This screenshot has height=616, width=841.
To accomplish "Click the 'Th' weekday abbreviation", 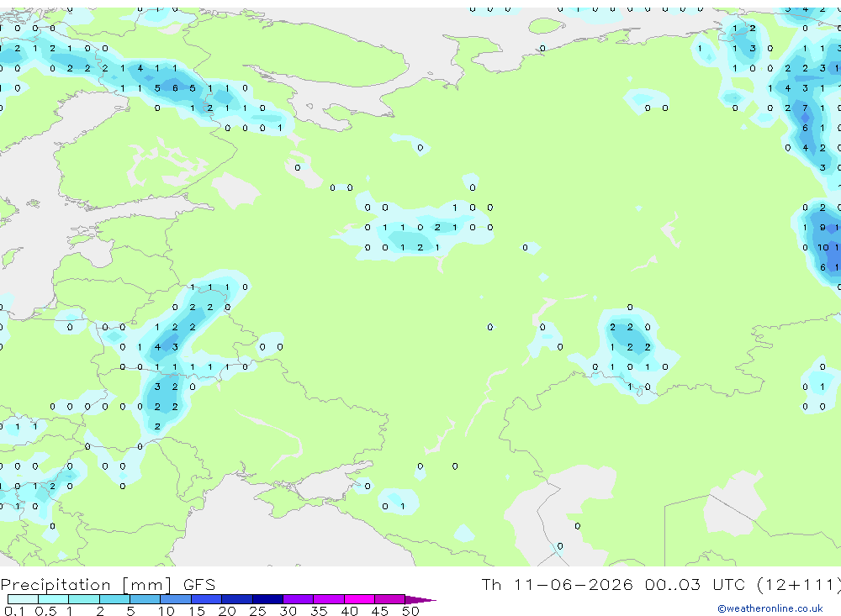I will click(x=491, y=584).
